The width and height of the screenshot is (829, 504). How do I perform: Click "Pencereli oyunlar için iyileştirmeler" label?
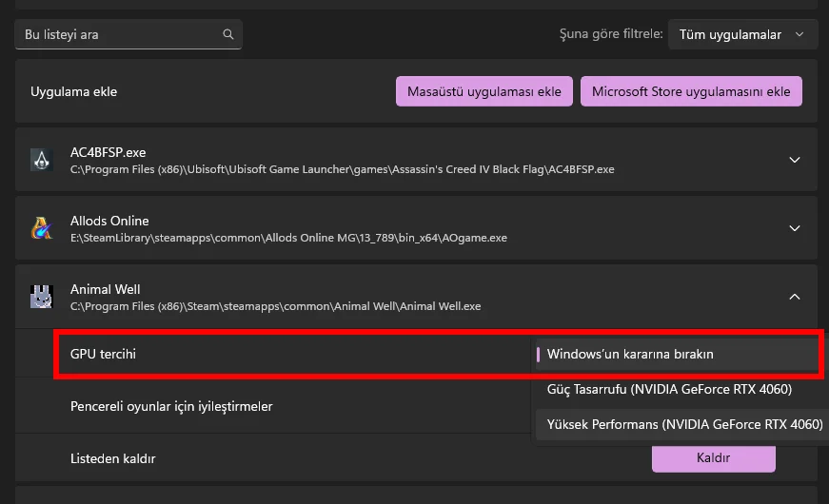(171, 406)
